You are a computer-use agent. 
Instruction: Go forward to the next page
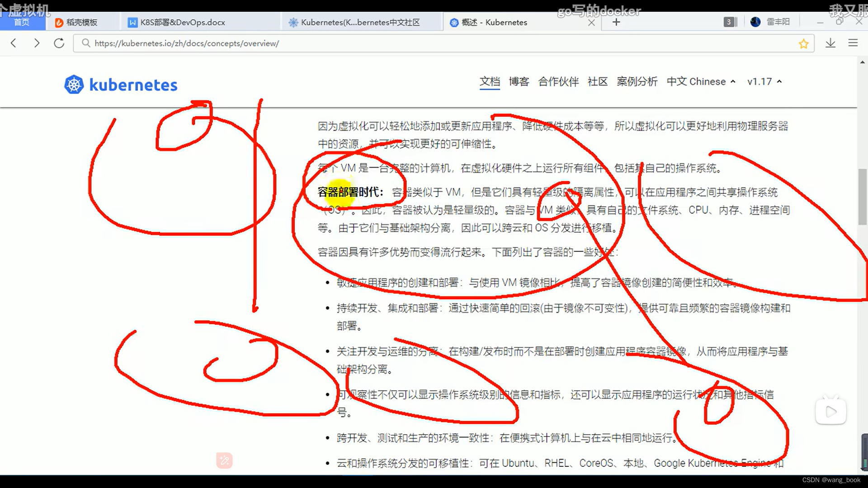click(x=37, y=43)
